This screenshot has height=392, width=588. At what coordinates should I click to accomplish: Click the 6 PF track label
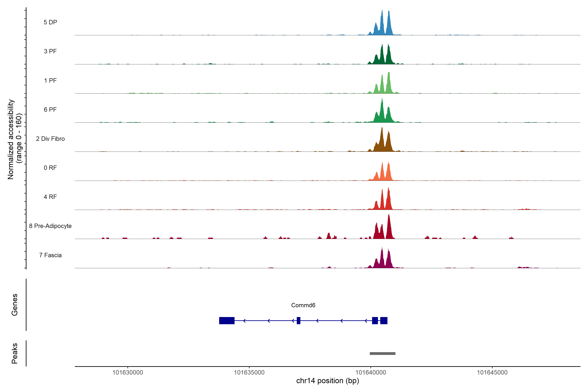click(50, 109)
